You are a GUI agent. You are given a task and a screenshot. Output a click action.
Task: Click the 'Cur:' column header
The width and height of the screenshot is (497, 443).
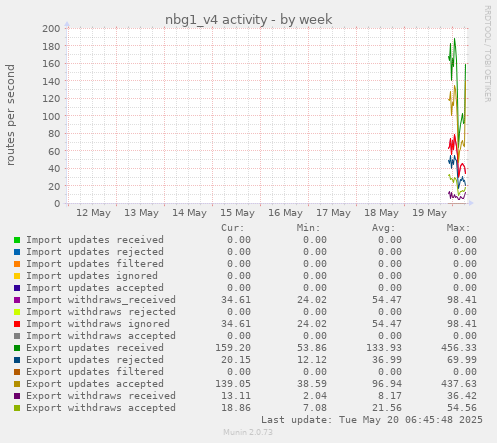point(233,228)
